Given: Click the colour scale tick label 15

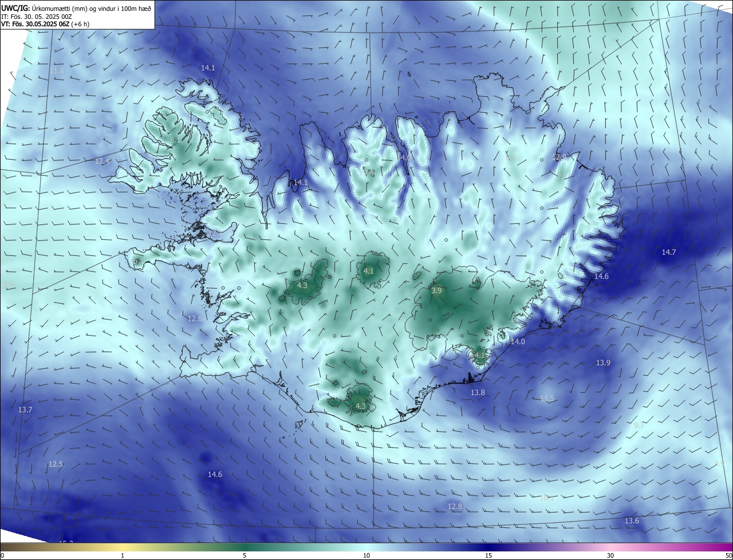Looking at the screenshot, I should pyautogui.click(x=488, y=555).
